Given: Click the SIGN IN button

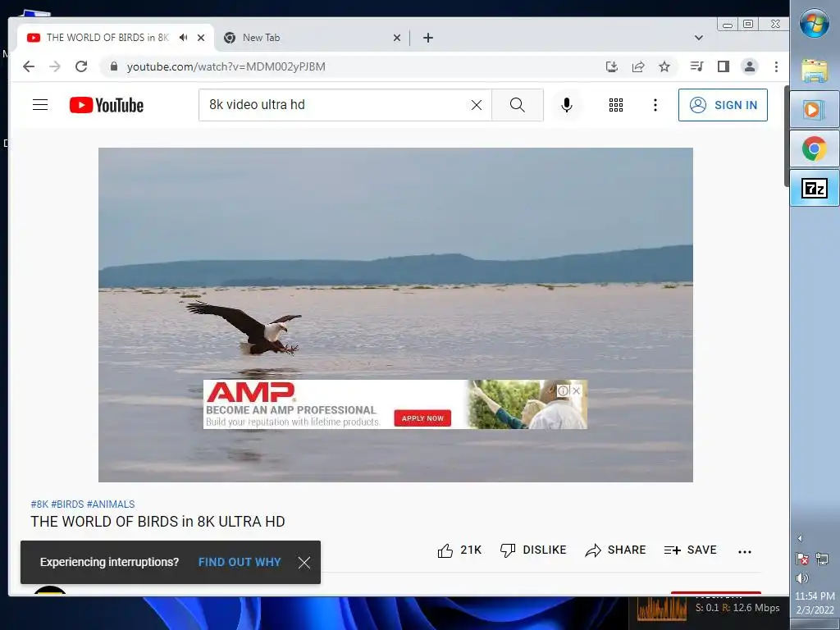Looking at the screenshot, I should [x=723, y=105].
